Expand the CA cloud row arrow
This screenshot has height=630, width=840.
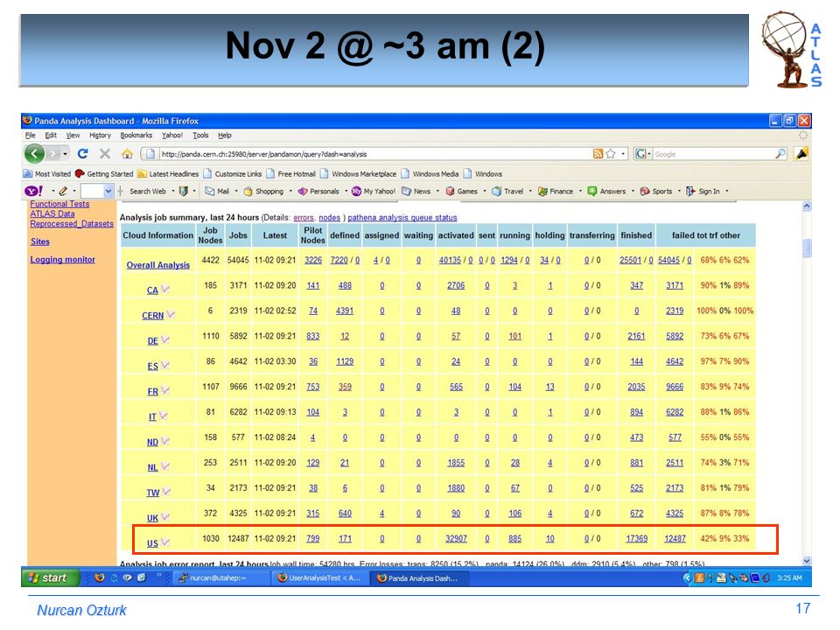(165, 290)
